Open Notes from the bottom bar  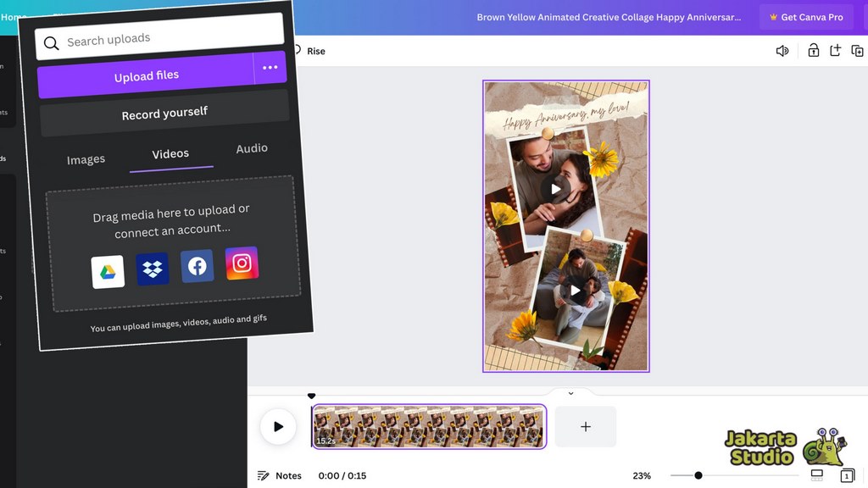(x=280, y=475)
